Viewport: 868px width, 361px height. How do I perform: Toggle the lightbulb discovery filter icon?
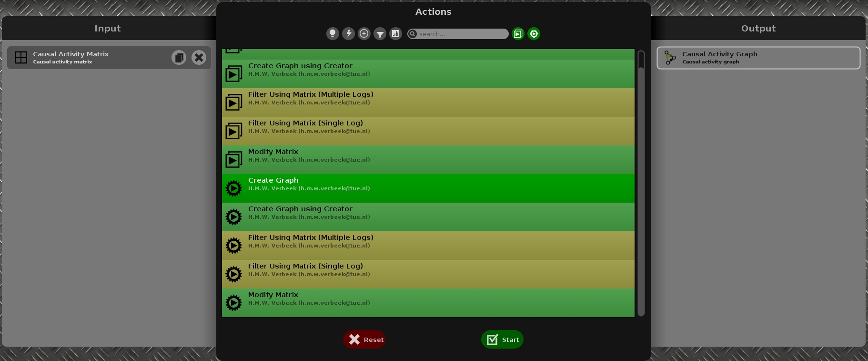click(333, 34)
